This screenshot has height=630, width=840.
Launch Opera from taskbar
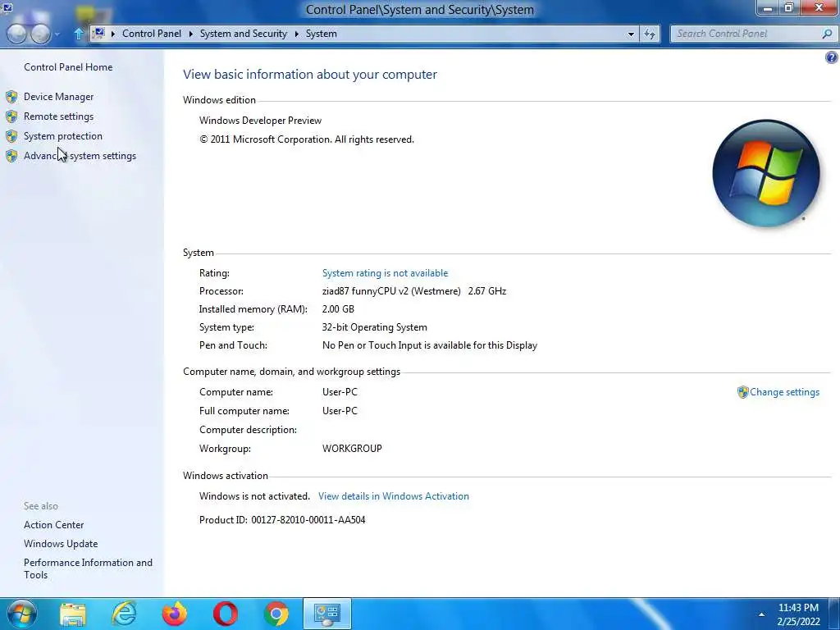[x=226, y=614]
